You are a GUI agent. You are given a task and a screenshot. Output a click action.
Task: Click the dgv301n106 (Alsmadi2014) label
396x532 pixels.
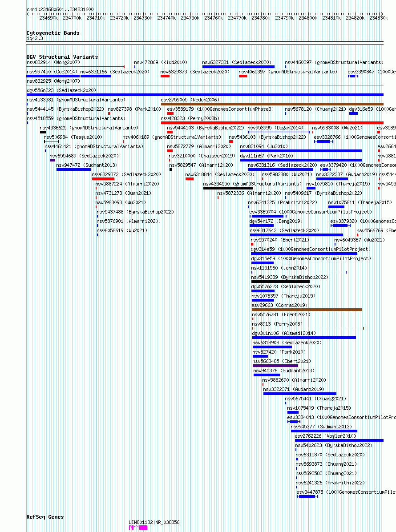point(284,333)
